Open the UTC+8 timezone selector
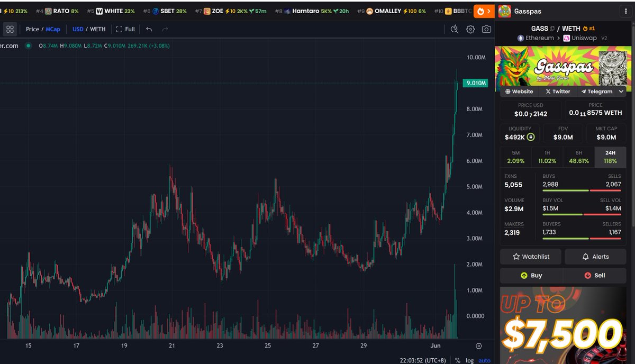Viewport: 635px width, 364px height. click(x=422, y=360)
